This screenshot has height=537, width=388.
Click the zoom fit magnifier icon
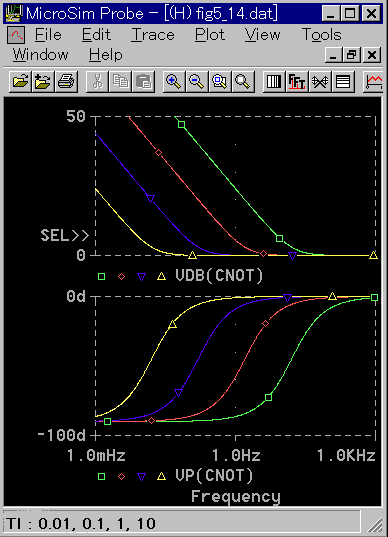pos(243,82)
